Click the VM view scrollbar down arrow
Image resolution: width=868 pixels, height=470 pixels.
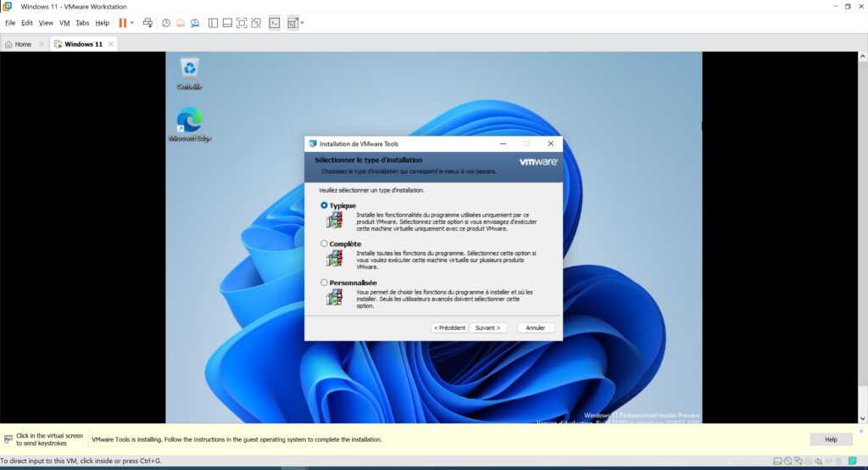[x=862, y=419]
